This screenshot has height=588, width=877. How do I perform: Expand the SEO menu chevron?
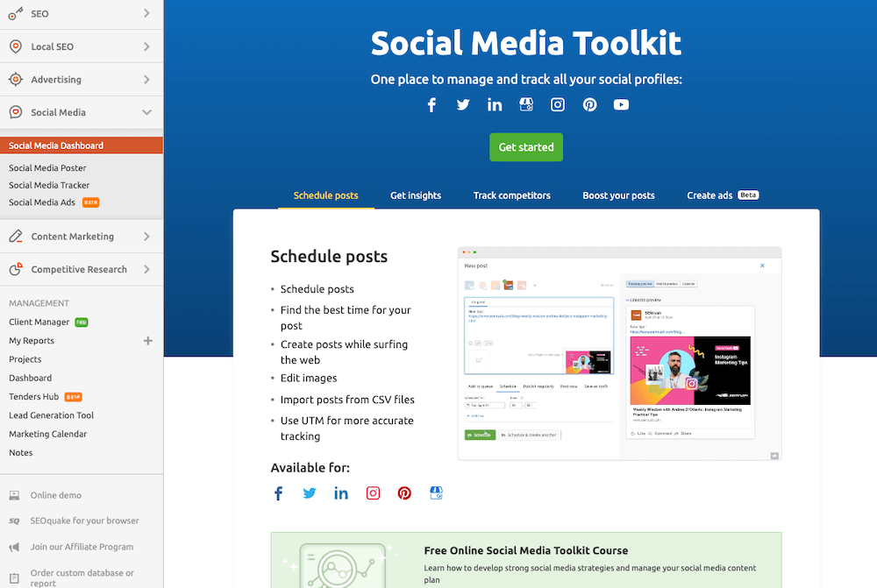pyautogui.click(x=146, y=13)
